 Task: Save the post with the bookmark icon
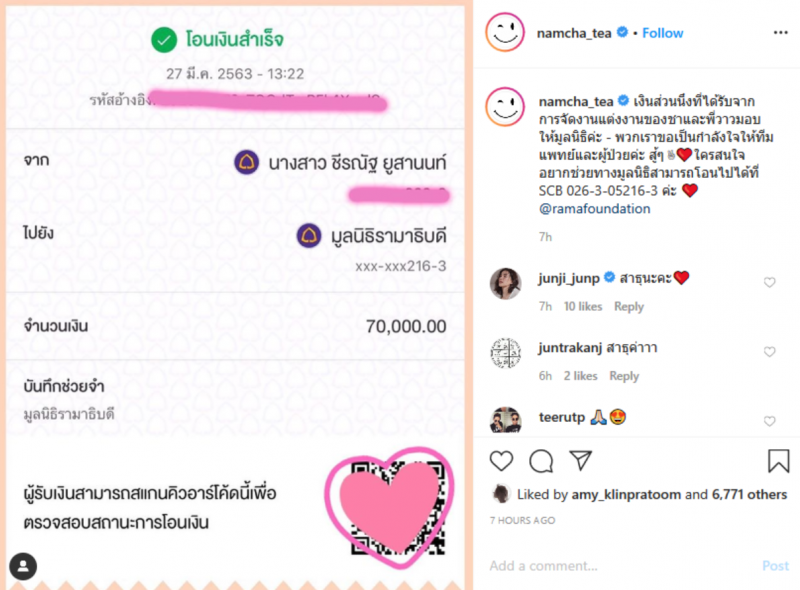click(x=778, y=460)
